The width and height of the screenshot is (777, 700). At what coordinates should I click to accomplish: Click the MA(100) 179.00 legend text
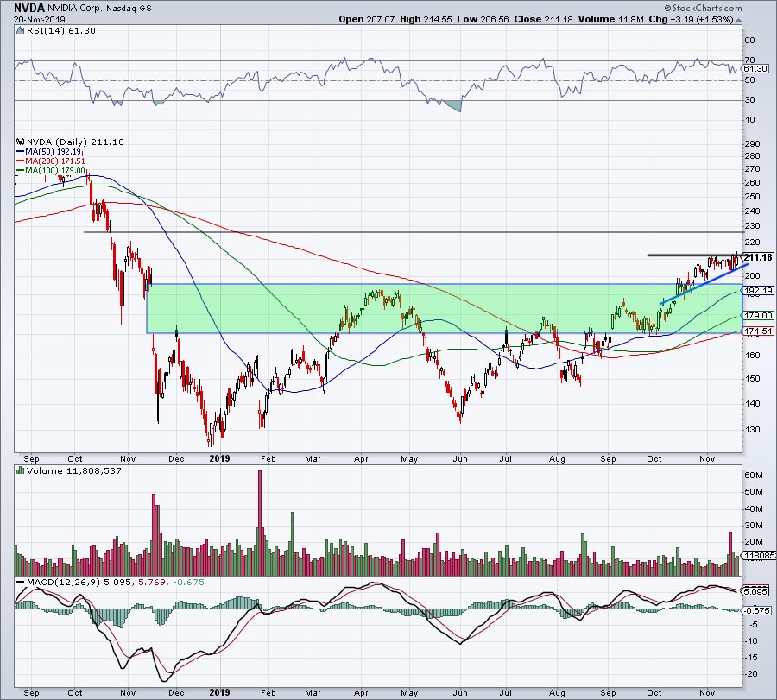[55, 170]
